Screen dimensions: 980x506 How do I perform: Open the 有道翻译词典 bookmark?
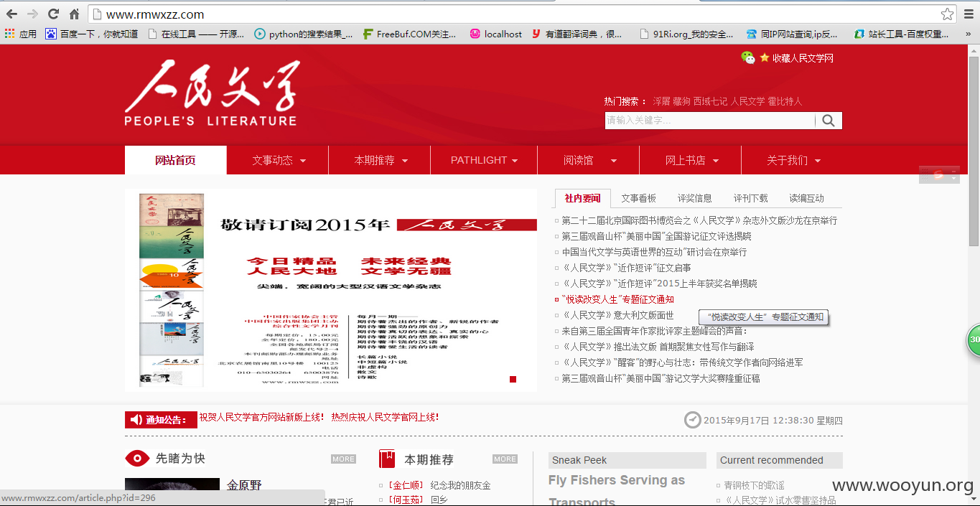pos(577,34)
